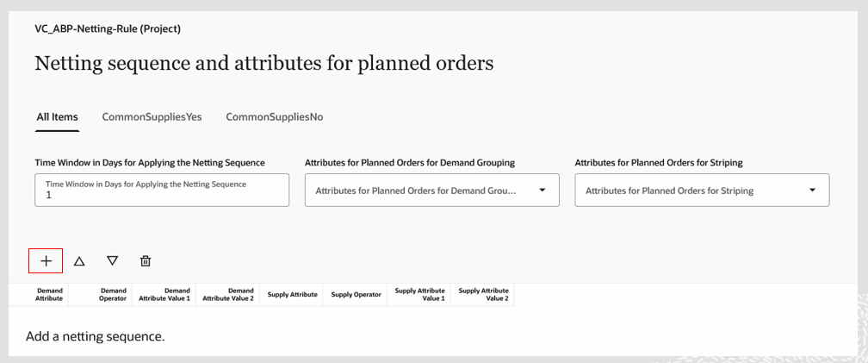Switch to the All Items tab

coord(57,117)
